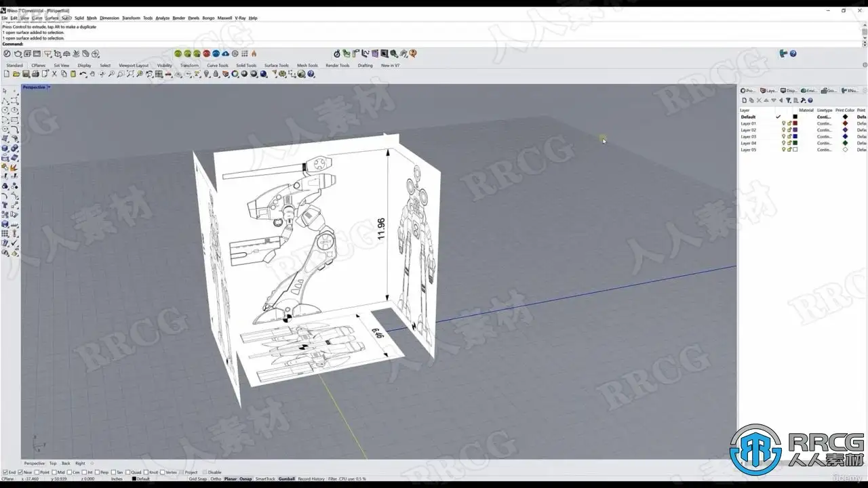The width and height of the screenshot is (868, 488).
Task: Switch to the Top viewport tab
Action: pos(53,464)
